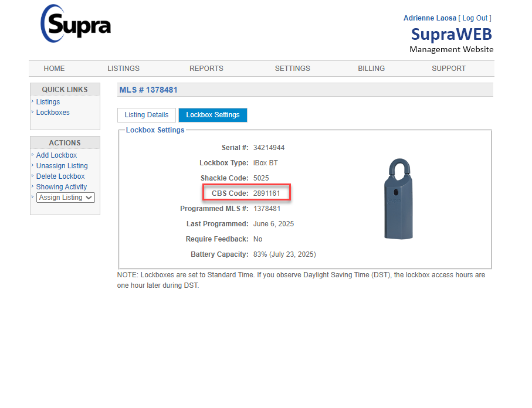532x408 pixels.
Task: Click the Delete Lockbox action
Action: tap(60, 176)
